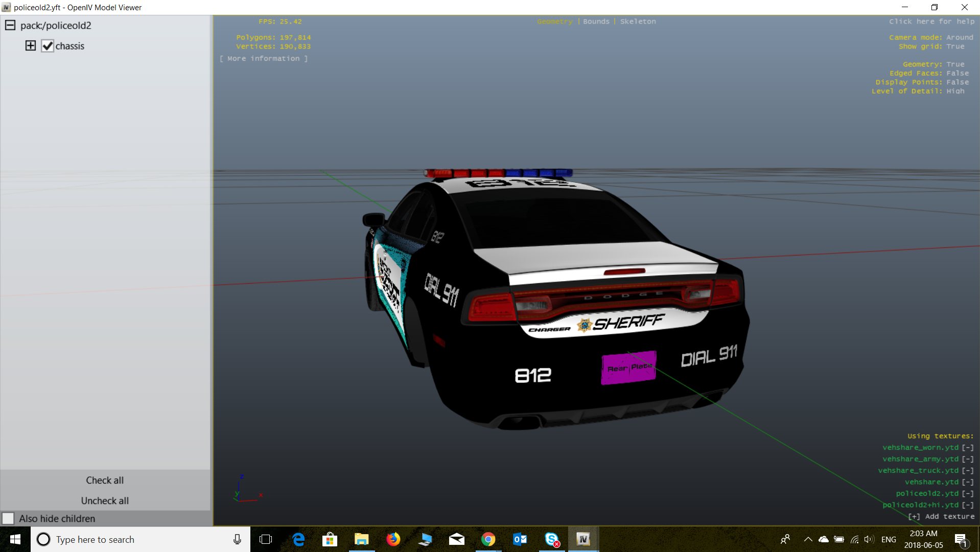This screenshot has height=552, width=980.
Task: Open the Wi-Fi network tray icon
Action: (x=854, y=539)
